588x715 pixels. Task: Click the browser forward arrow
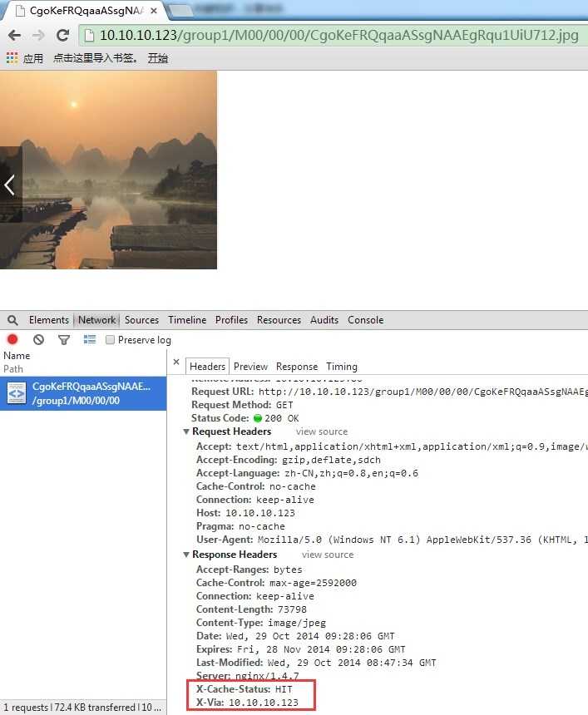click(38, 35)
